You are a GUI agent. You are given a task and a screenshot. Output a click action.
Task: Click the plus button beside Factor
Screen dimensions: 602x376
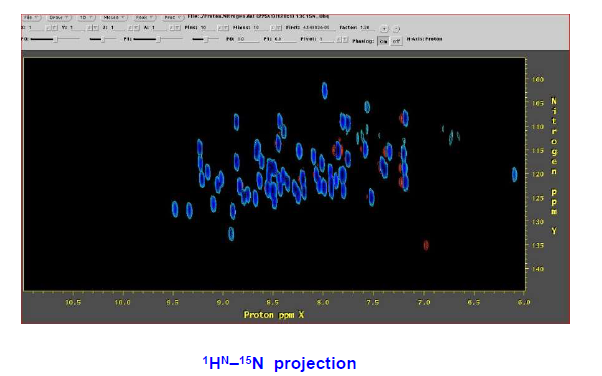(384, 29)
